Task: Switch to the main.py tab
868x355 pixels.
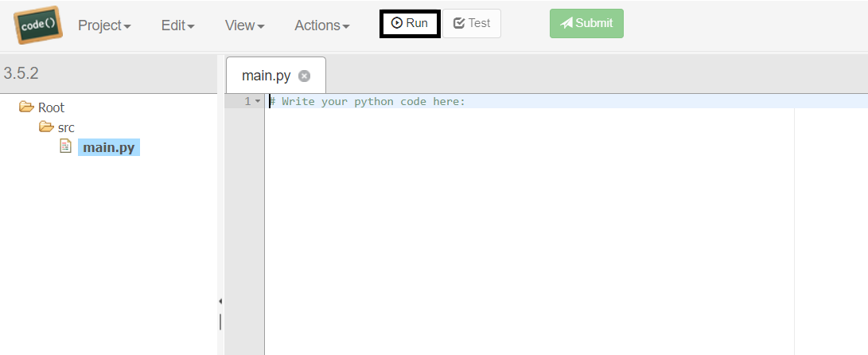Action: (267, 76)
